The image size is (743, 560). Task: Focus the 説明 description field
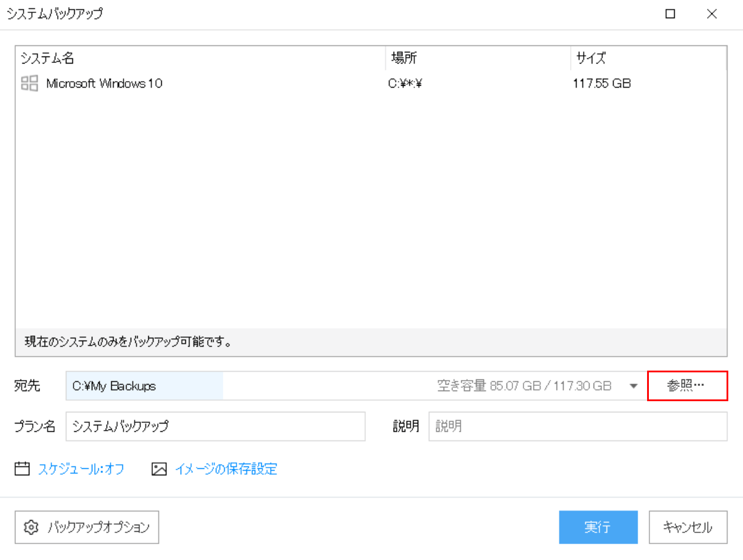578,426
